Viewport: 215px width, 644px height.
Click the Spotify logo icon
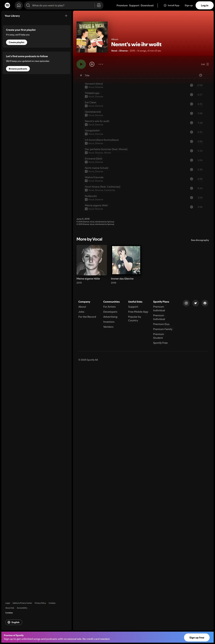click(8, 5)
